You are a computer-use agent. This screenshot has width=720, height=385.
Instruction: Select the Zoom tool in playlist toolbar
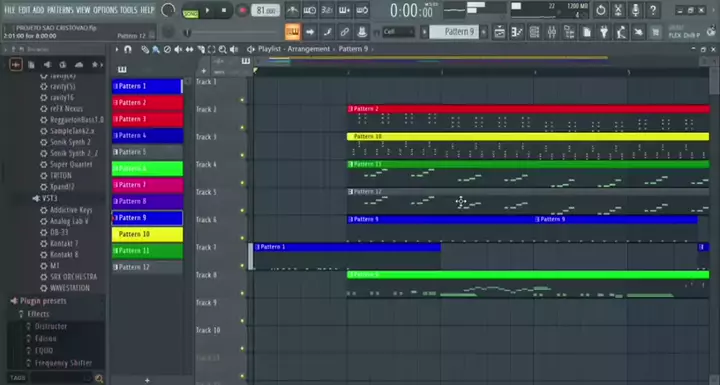tap(223, 49)
